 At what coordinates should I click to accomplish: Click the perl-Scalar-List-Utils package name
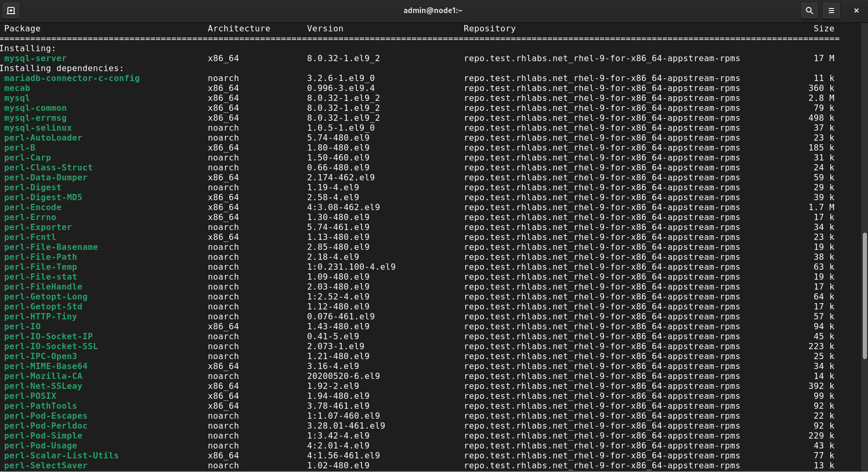(x=62, y=456)
